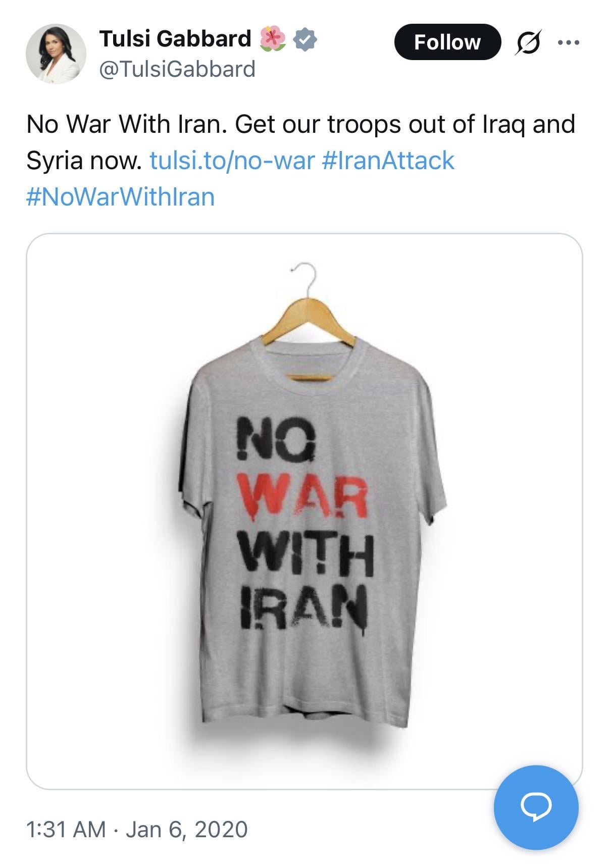Tap the blue chat bubble button

(x=536, y=807)
